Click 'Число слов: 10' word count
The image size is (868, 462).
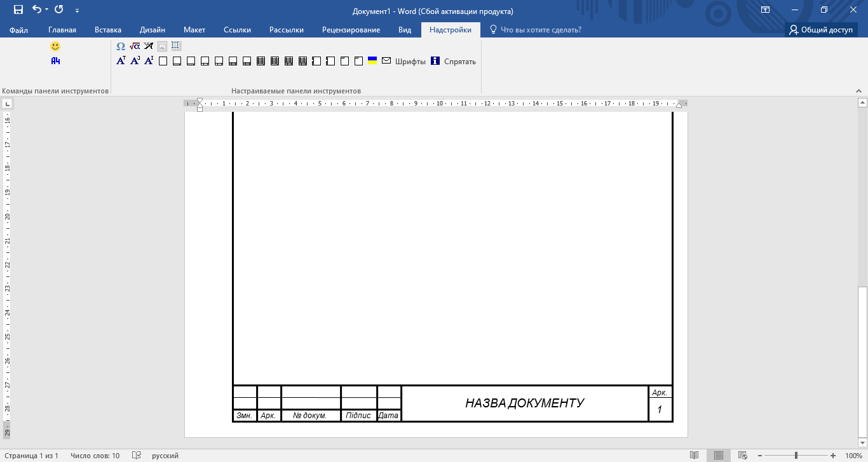click(x=95, y=456)
